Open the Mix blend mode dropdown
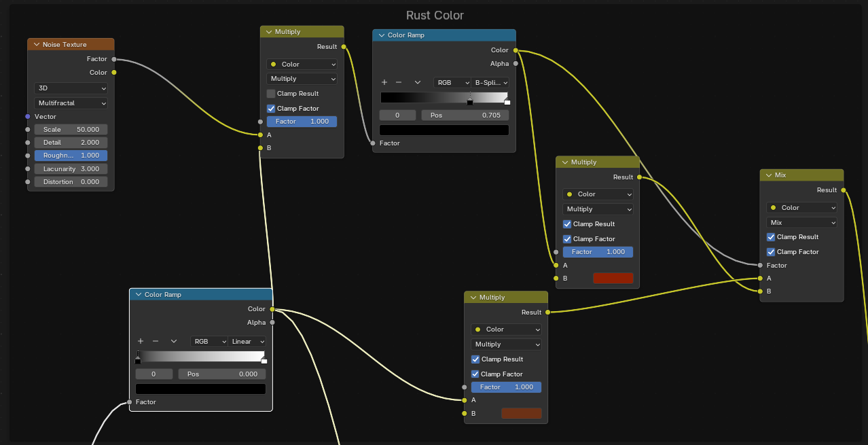 [x=801, y=223]
